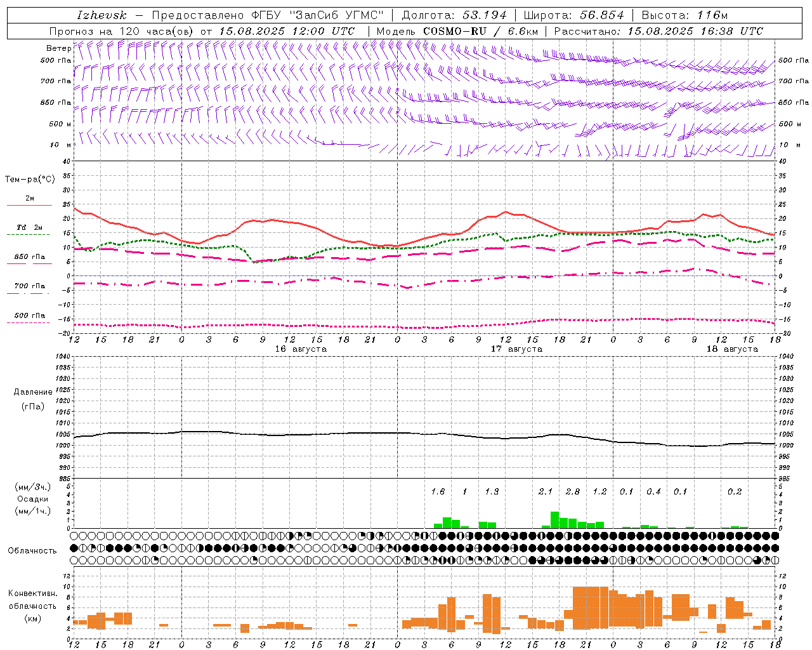Click the 'Давление' pressure panel label
This screenshot has width=812, height=650.
click(x=33, y=392)
